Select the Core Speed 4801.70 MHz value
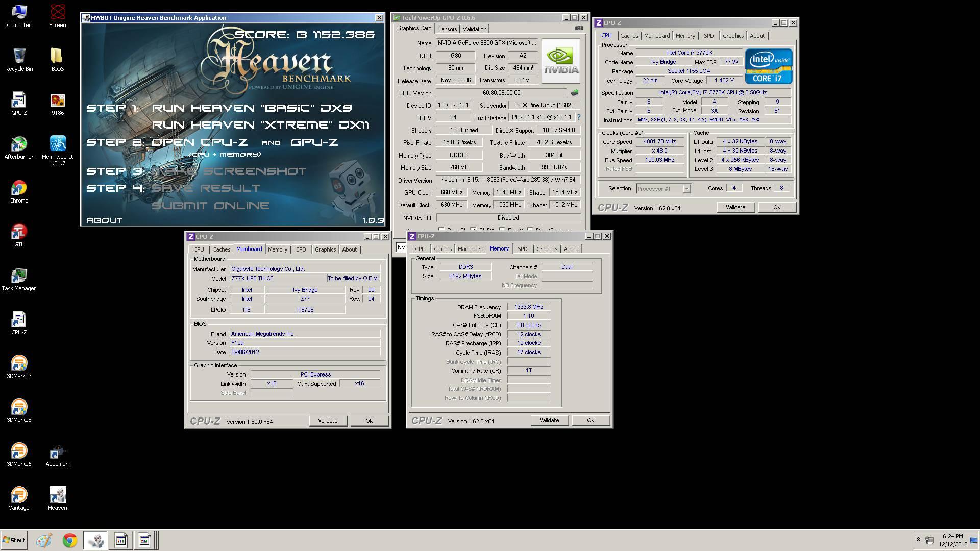 [x=659, y=142]
